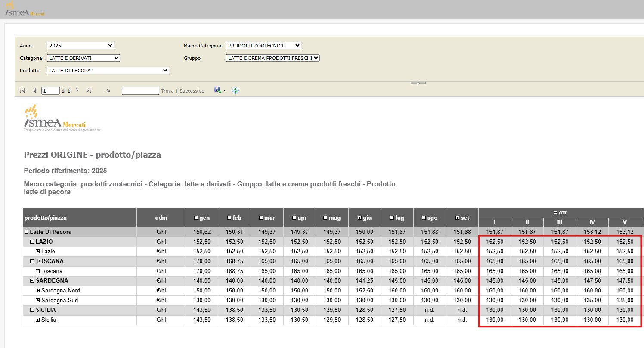Screen dimensions: 644x348
Task: Click ISMEA Mercati logo inside report
Action: [x=63, y=118]
